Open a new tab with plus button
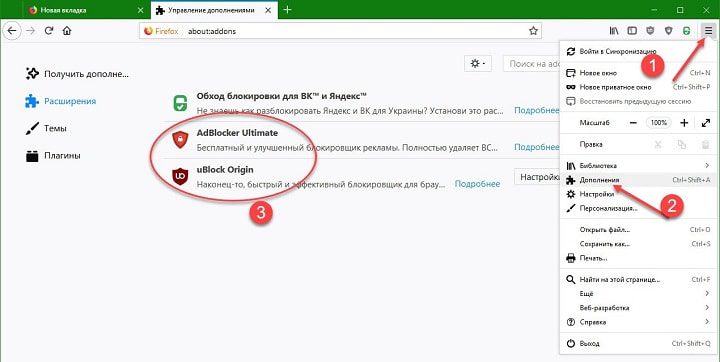Viewport: 720px width, 362px height. click(287, 10)
